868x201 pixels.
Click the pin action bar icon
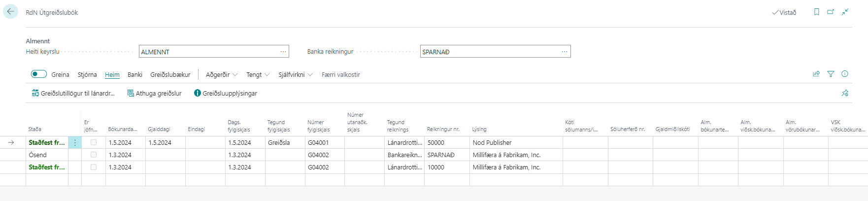click(845, 93)
